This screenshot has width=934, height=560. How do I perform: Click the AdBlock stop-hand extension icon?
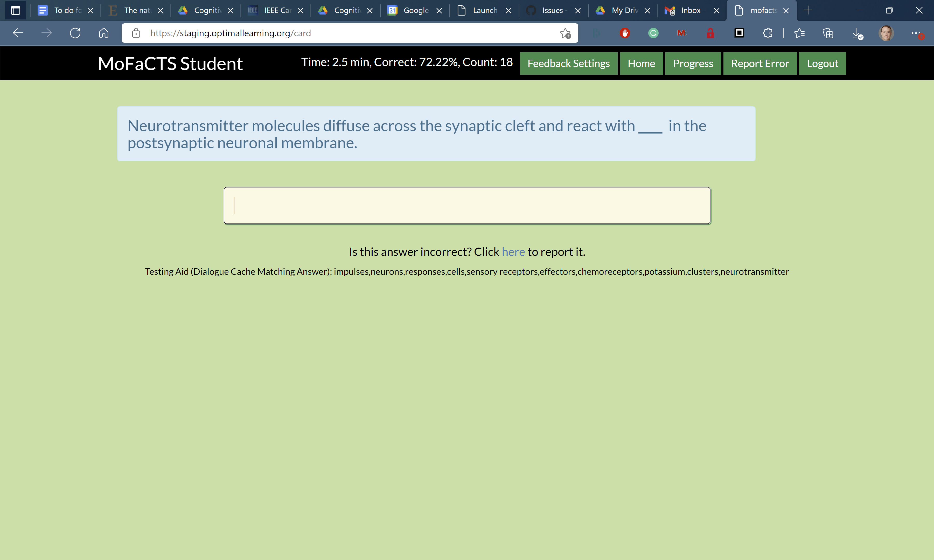point(625,33)
